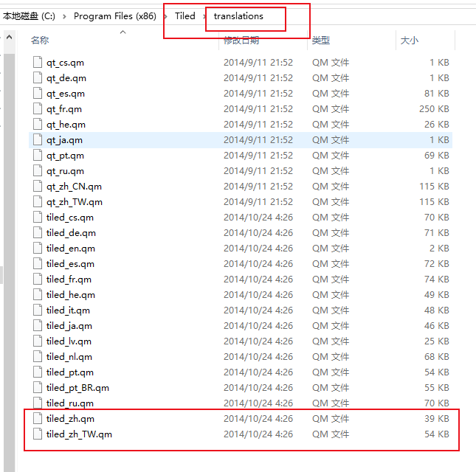Click the file icon of qt_ru.qm
This screenshot has height=472, width=476.
point(38,170)
